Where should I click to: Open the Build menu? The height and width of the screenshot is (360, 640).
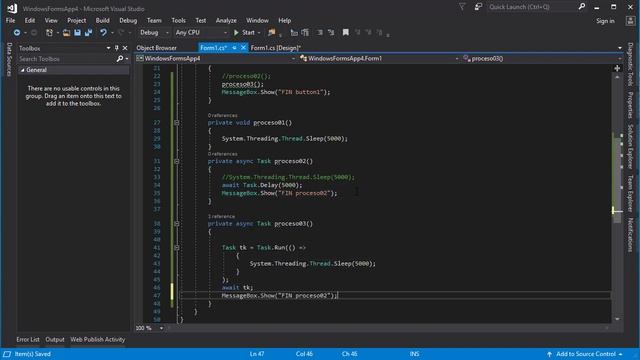pos(102,20)
